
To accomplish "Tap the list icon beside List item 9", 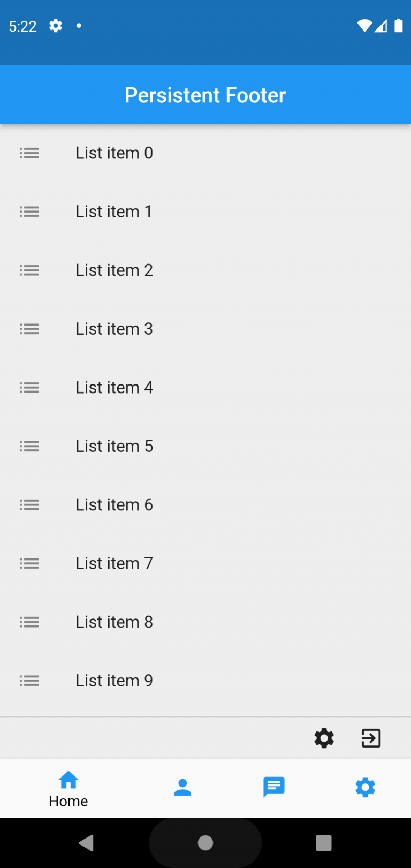I will pos(29,681).
